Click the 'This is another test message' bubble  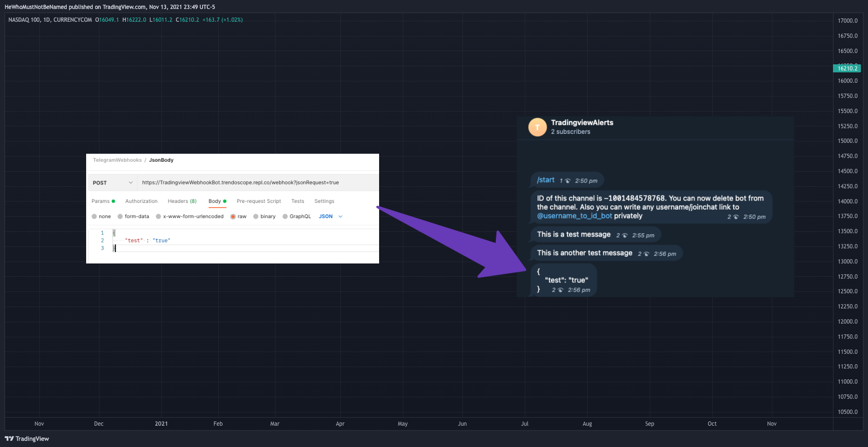point(607,254)
